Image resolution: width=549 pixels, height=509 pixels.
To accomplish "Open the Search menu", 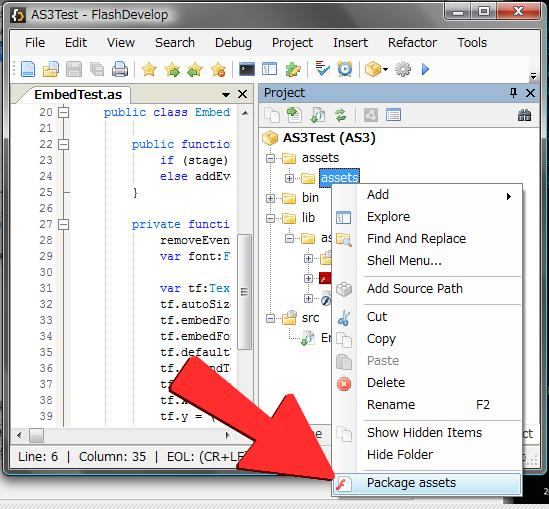I will [175, 43].
